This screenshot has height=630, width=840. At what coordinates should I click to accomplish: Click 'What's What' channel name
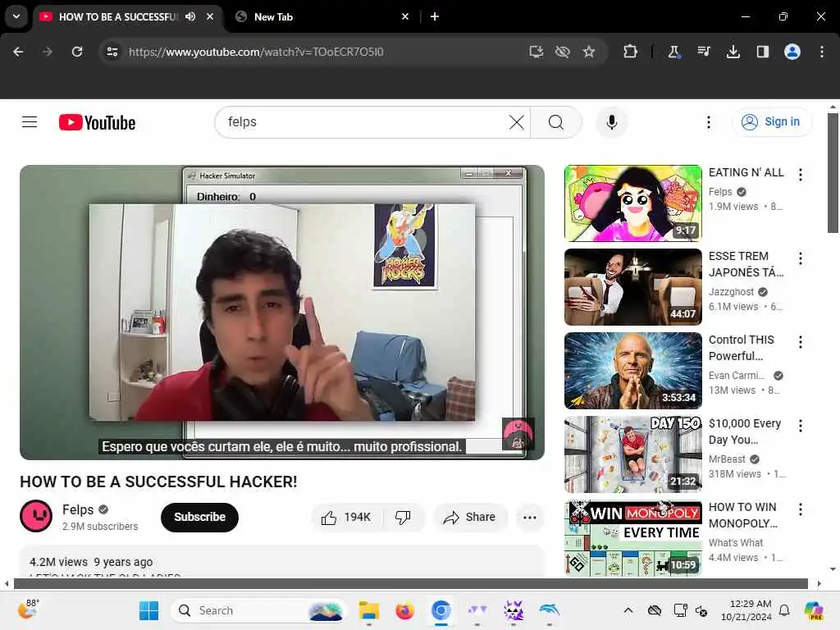pyautogui.click(x=736, y=543)
